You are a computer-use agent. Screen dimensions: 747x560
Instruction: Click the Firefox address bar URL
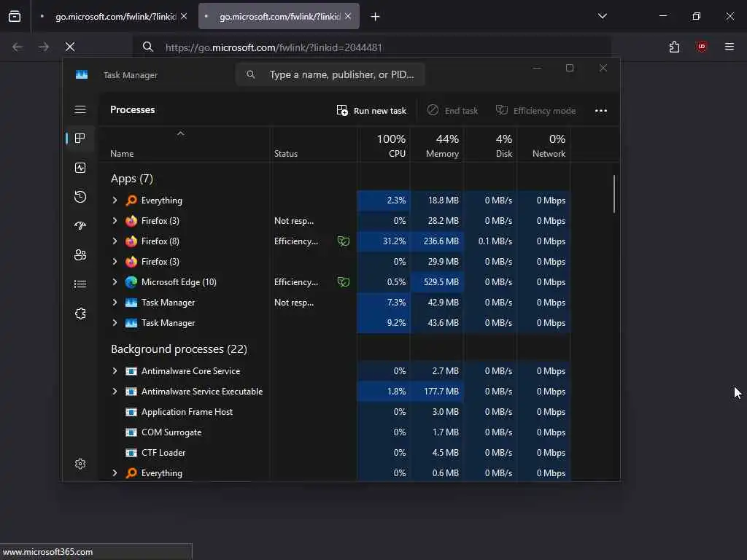[x=274, y=47]
